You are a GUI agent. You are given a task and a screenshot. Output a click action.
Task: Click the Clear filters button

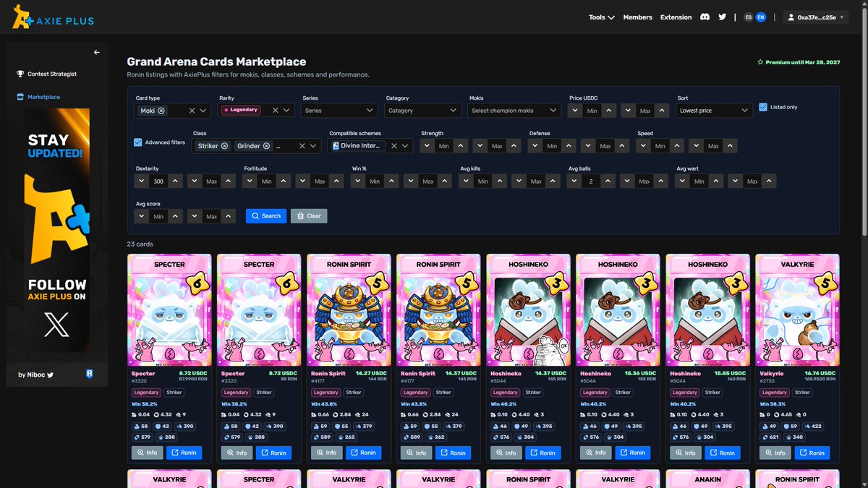click(309, 215)
